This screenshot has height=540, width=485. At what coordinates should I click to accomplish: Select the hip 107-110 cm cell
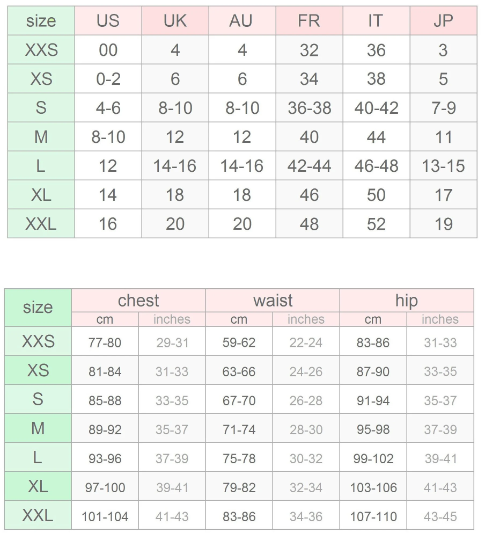373,516
